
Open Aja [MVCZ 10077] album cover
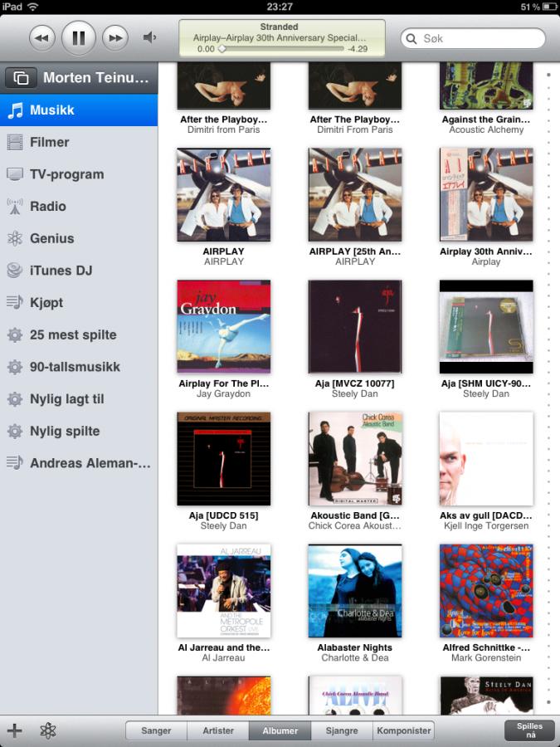(x=355, y=326)
